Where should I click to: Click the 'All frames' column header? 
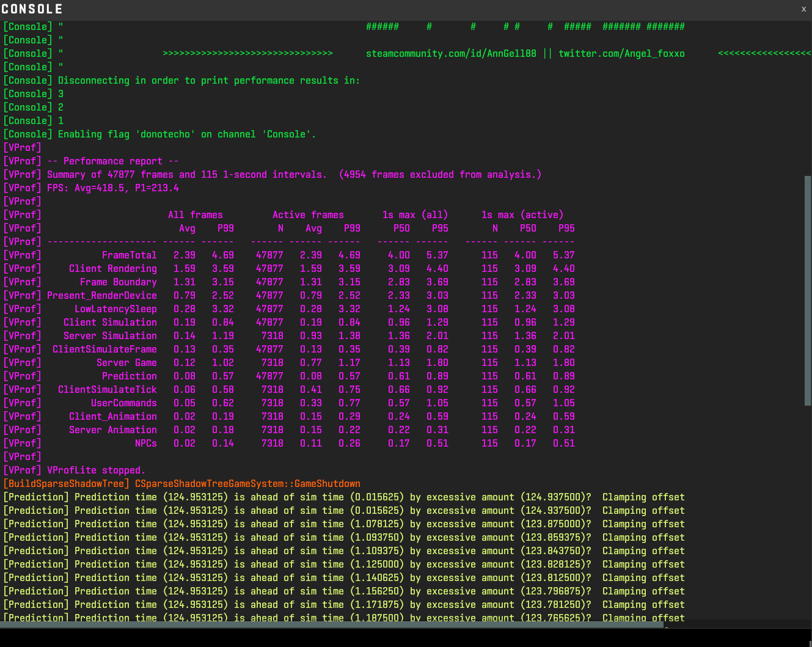[196, 215]
